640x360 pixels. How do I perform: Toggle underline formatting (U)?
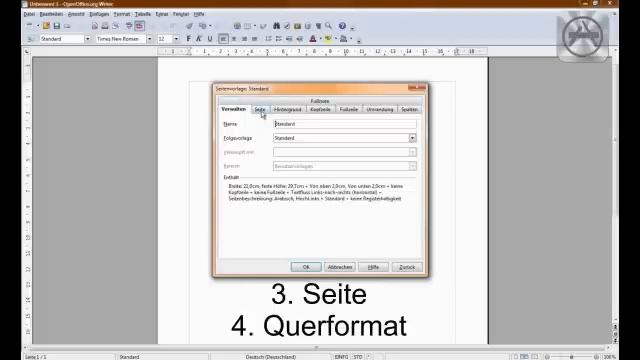pyautogui.click(x=210, y=39)
